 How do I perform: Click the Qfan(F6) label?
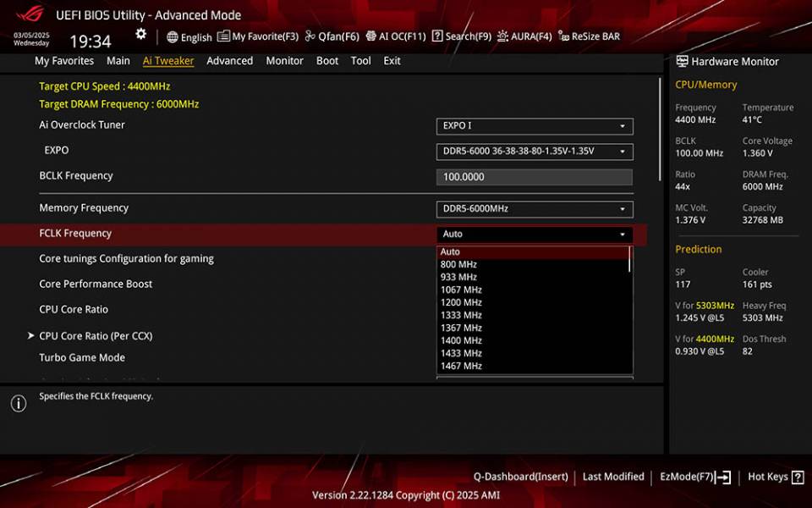tap(338, 36)
